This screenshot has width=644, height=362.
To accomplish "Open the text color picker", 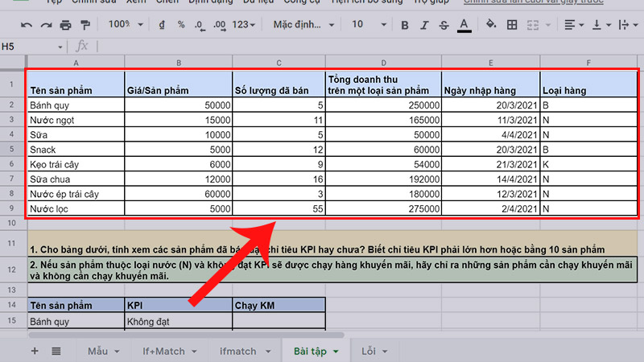I will (x=464, y=26).
